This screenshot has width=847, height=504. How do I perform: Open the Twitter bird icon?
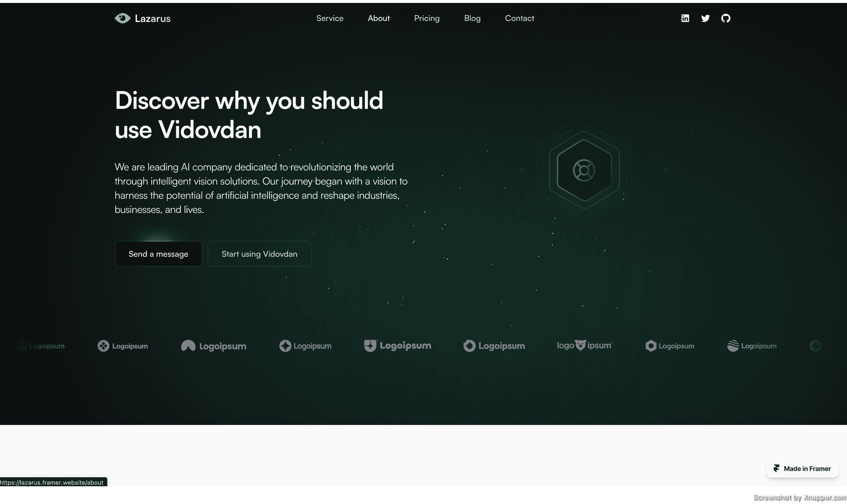[705, 18]
